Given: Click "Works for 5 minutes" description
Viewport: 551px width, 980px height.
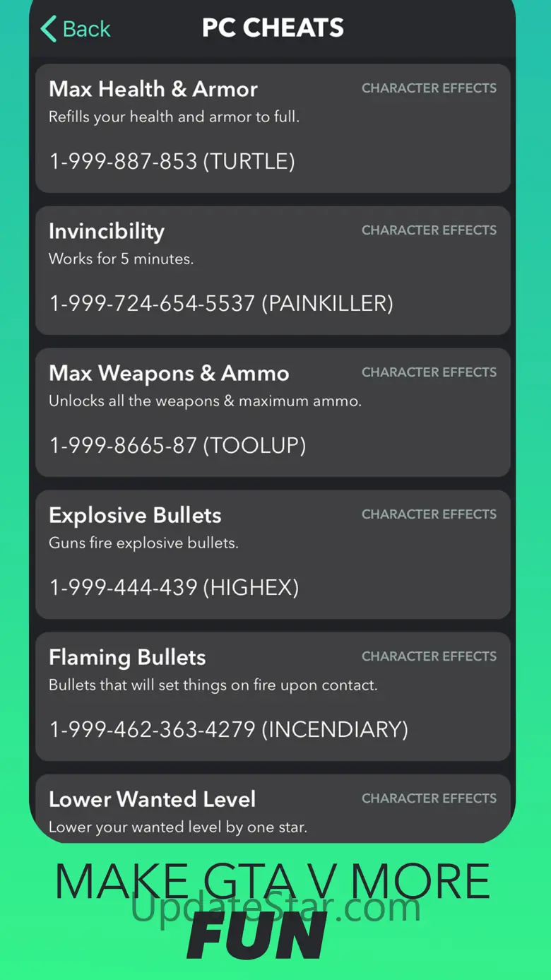Looking at the screenshot, I should click(x=121, y=259).
